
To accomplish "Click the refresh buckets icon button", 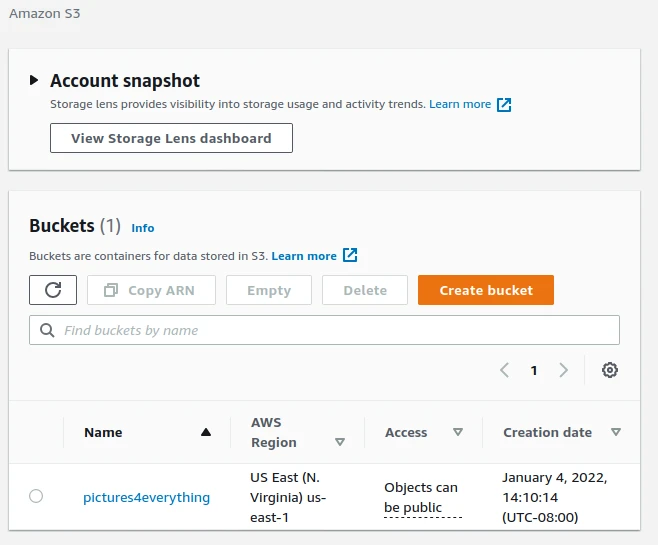I will tap(53, 290).
